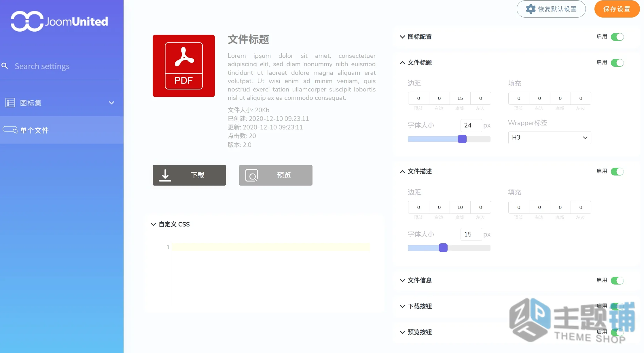Click the gear icon in 恢复默认设置
Viewport: 644px width, 353px height.
531,9
